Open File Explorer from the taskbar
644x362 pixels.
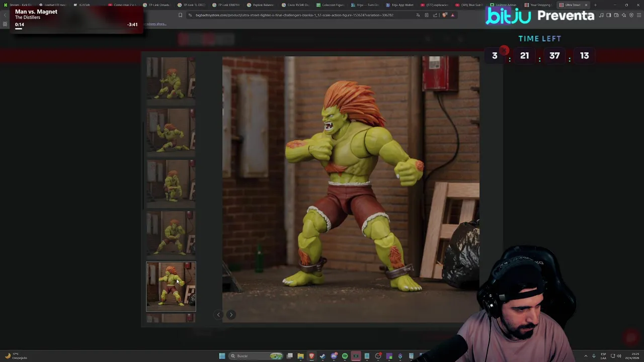pos(300,356)
